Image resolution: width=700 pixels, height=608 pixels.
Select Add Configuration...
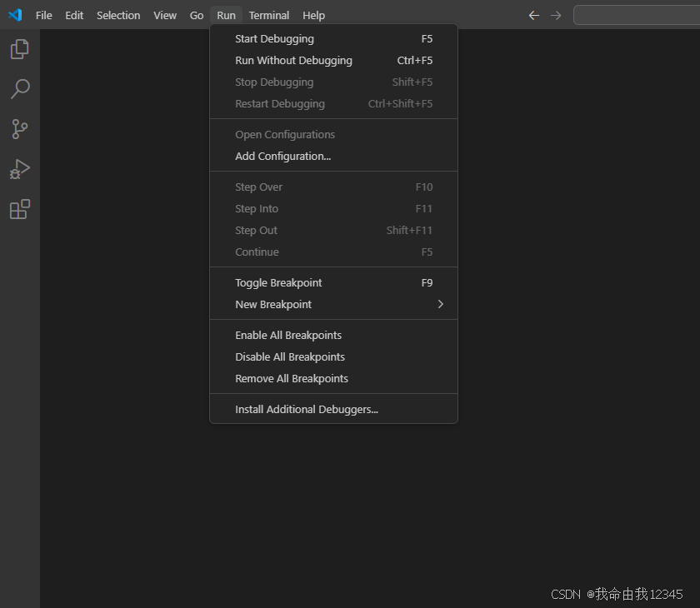tap(333, 156)
